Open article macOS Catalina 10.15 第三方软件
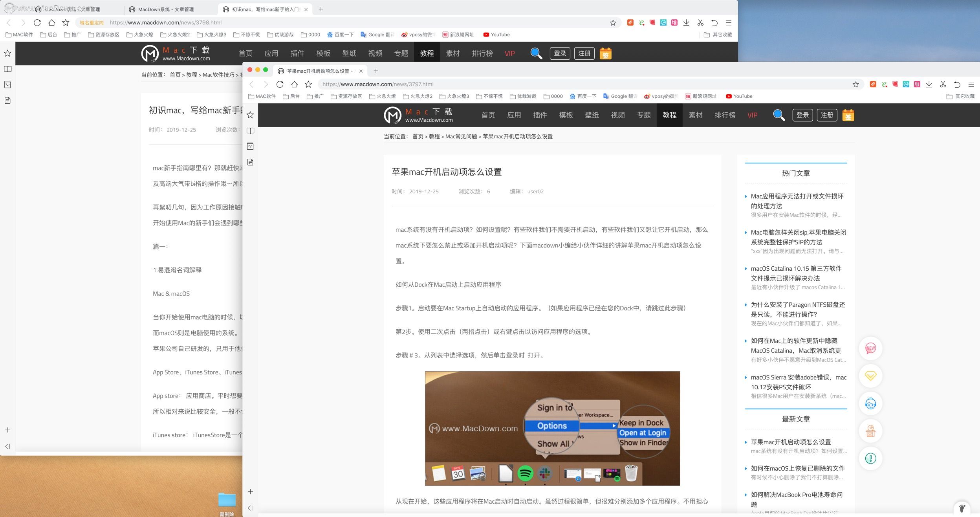Viewport: 980px width, 517px height. pyautogui.click(x=796, y=273)
